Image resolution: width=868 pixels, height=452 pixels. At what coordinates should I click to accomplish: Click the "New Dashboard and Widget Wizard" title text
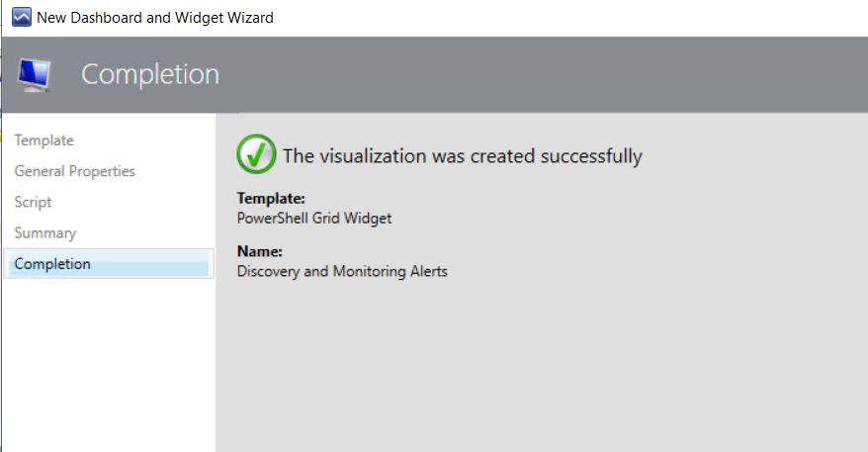pyautogui.click(x=155, y=18)
